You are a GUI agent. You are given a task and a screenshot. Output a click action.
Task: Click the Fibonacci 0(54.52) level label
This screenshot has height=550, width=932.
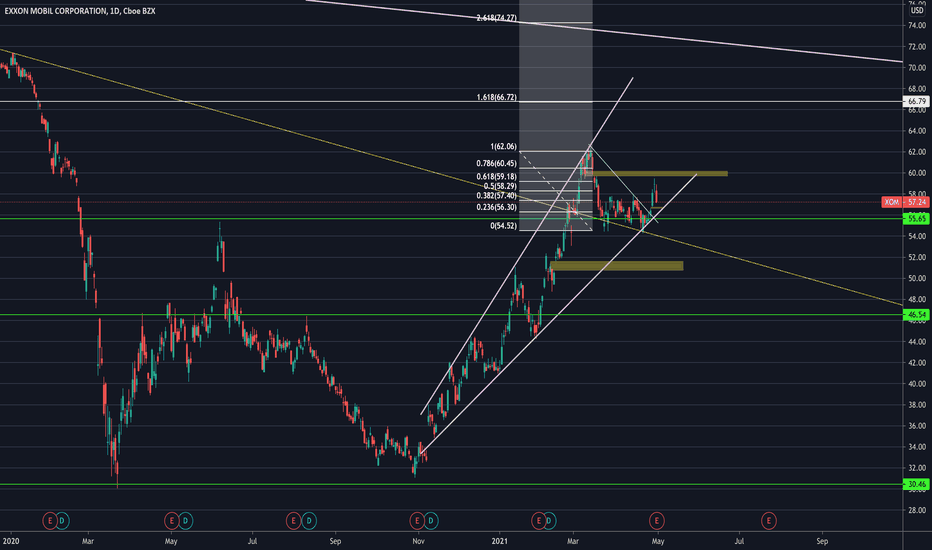503,225
